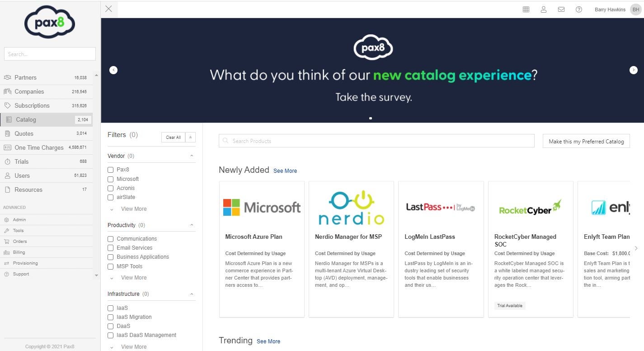The width and height of the screenshot is (644, 351).
Task: Check the Microsoft vendor filter
Action: point(110,179)
